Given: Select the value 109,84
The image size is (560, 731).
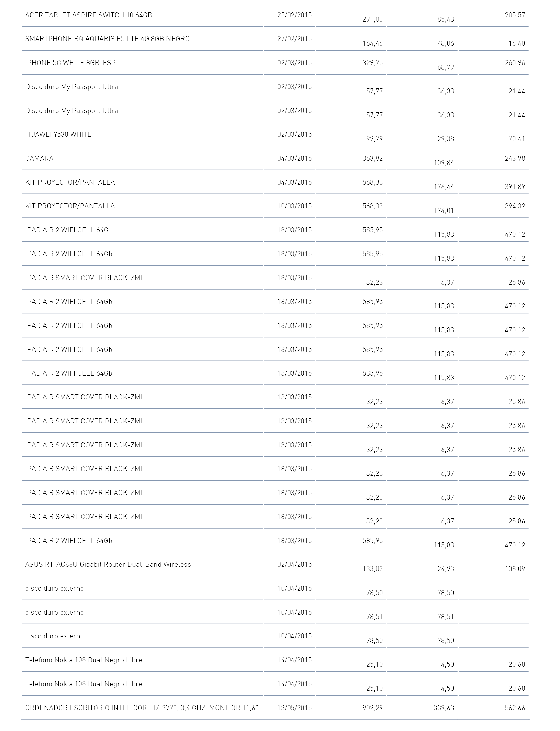Looking at the screenshot, I should pos(444,163).
